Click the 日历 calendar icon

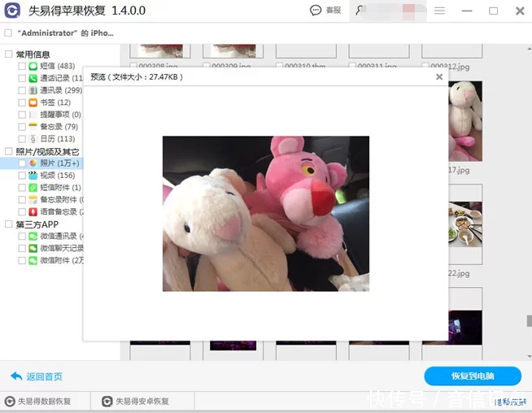pos(33,139)
